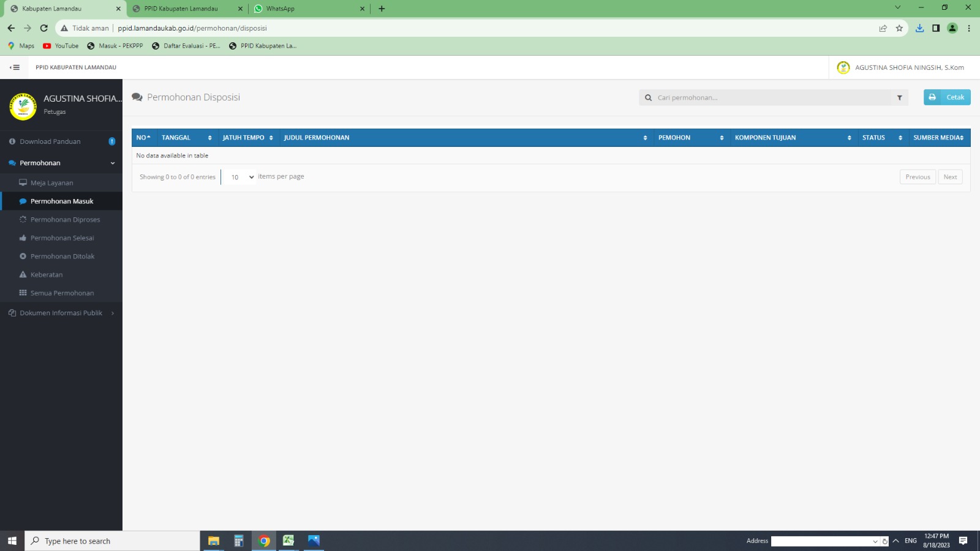Open the Maps bookmark
980x551 pixels.
pyautogui.click(x=21, y=46)
